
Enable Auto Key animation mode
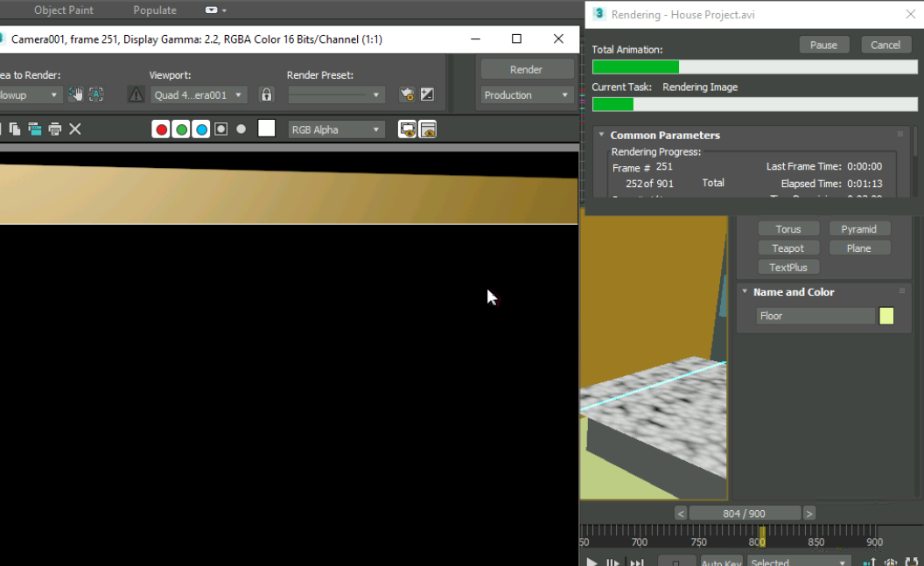tap(721, 563)
